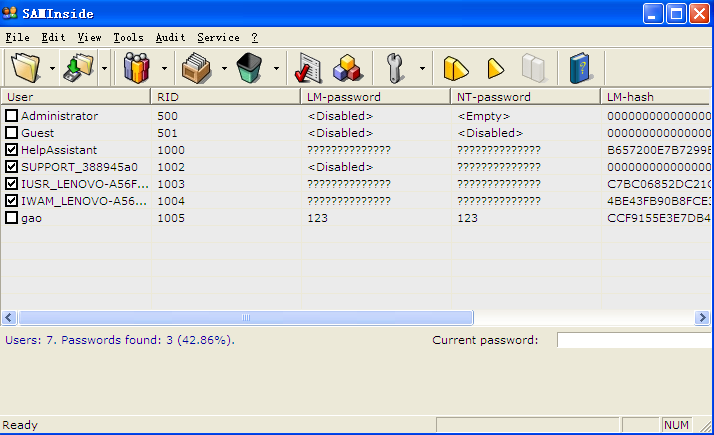Click the checklist icon with red checkmark
714x435 pixels.
point(308,68)
